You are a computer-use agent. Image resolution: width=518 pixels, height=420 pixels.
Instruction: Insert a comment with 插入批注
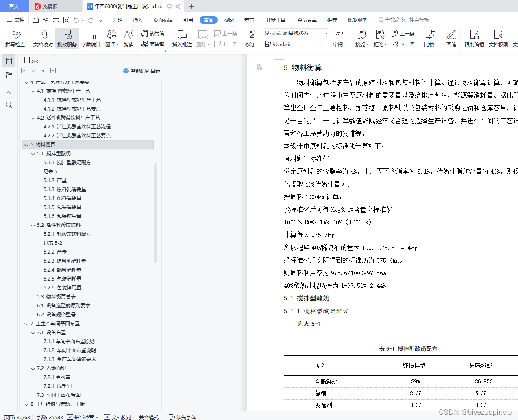click(182, 39)
